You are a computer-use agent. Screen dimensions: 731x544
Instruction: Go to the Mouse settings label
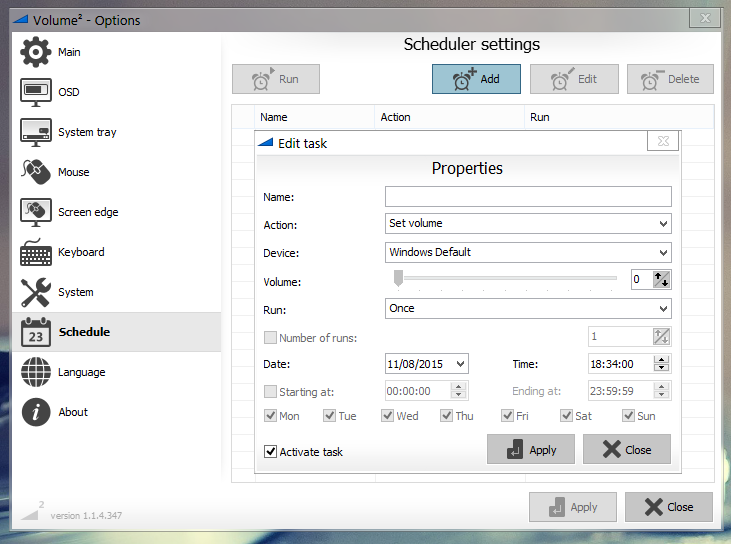74,172
